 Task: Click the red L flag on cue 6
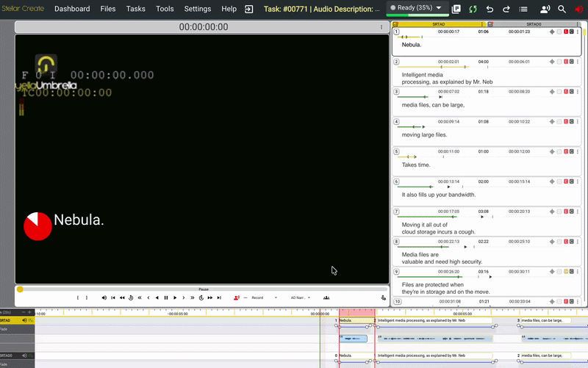[566, 181]
